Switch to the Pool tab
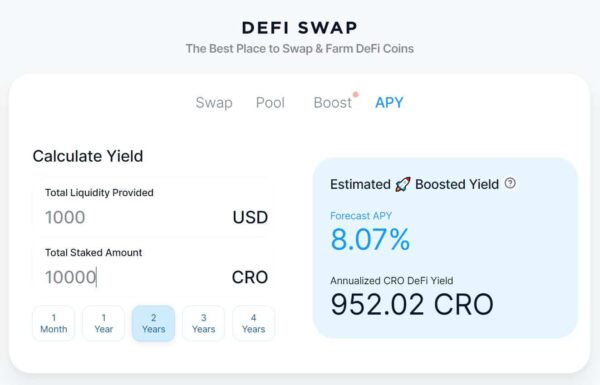The height and width of the screenshot is (385, 600). (x=270, y=103)
